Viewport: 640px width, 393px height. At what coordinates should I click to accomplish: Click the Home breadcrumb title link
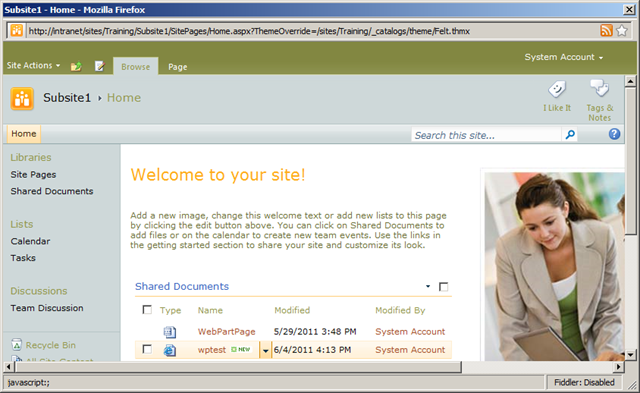click(x=124, y=98)
